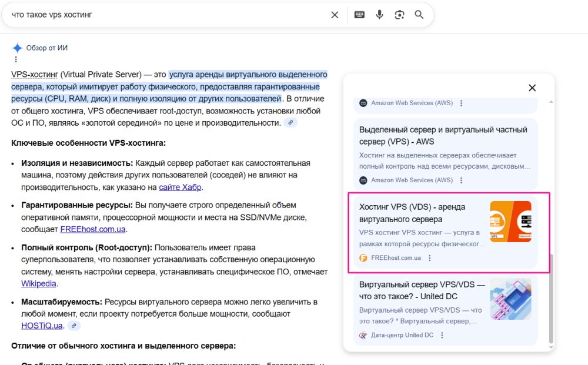588x365 pixels.
Task: Open the Wikipedia link
Action: tap(39, 283)
